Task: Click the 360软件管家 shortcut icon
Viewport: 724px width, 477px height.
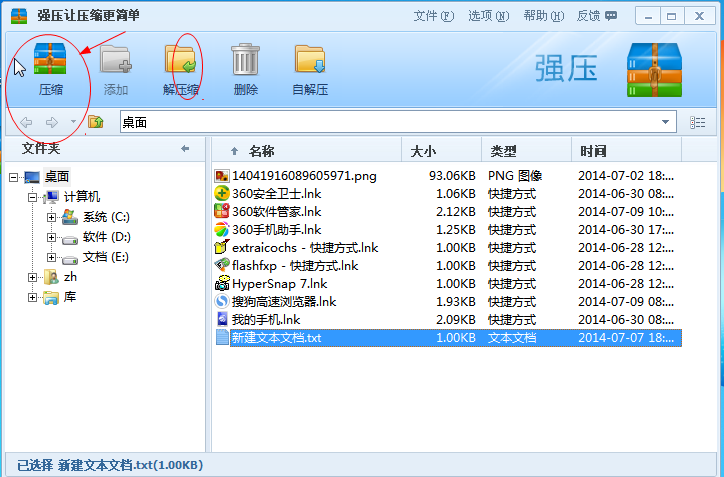Action: (x=222, y=212)
